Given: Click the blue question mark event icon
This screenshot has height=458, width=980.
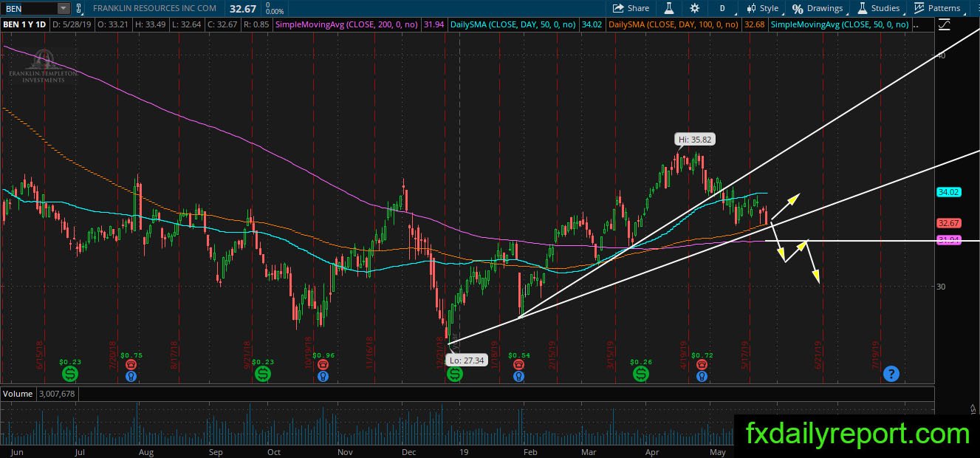Looking at the screenshot, I should click(891, 374).
